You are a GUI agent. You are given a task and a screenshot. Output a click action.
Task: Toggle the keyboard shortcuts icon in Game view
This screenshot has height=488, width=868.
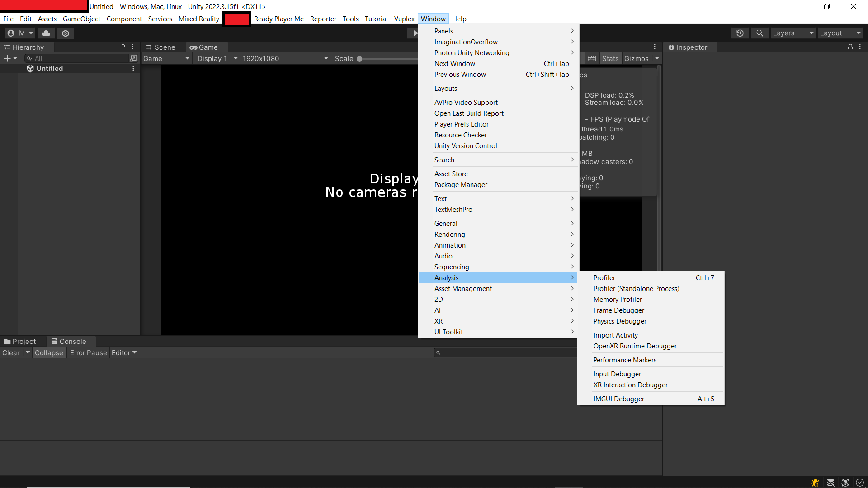point(592,58)
